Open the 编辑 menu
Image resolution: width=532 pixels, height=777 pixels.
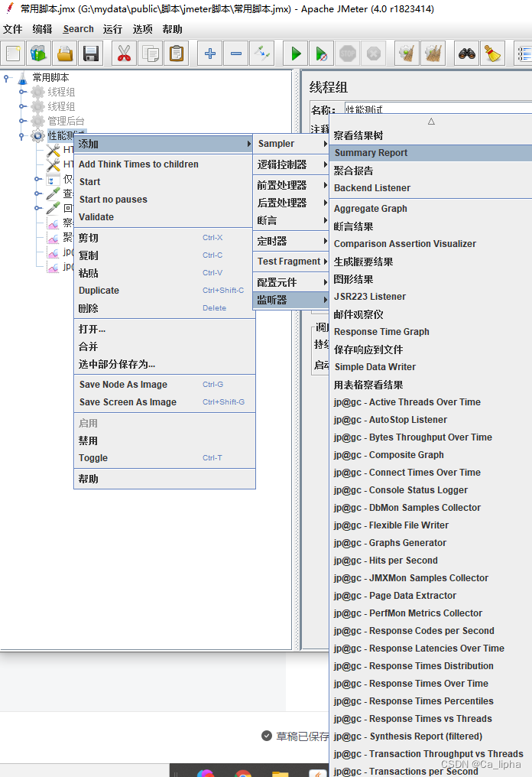coord(42,29)
